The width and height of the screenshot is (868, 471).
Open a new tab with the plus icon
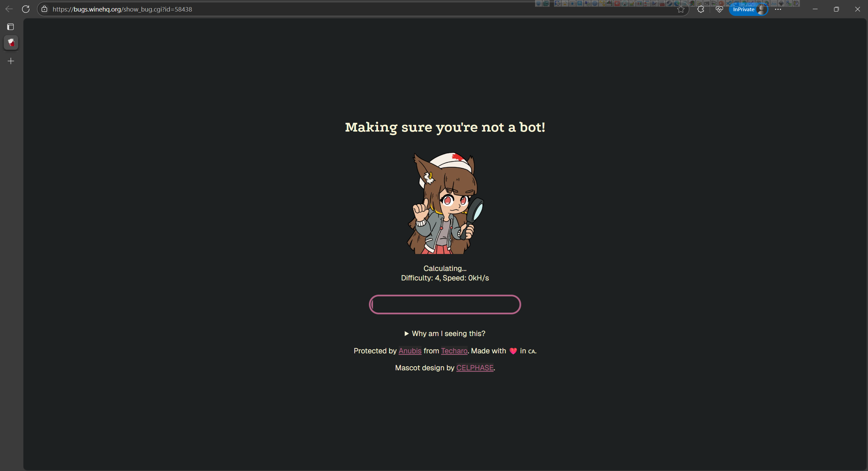[11, 61]
